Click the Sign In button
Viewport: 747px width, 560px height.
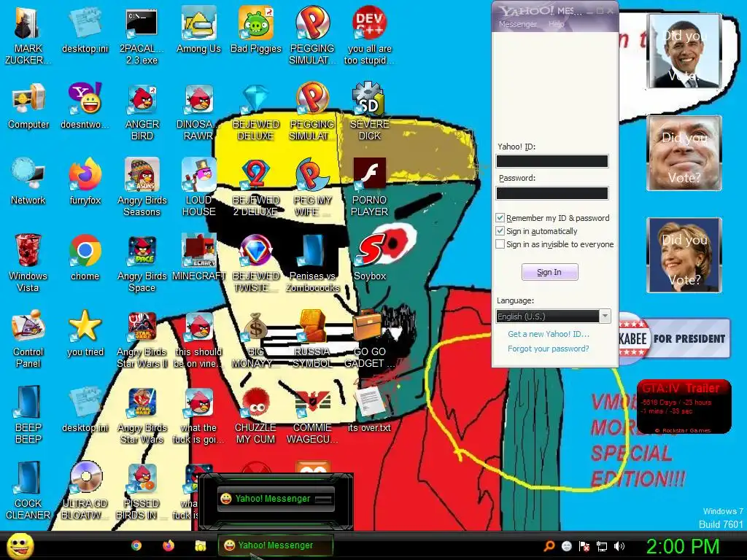550,272
